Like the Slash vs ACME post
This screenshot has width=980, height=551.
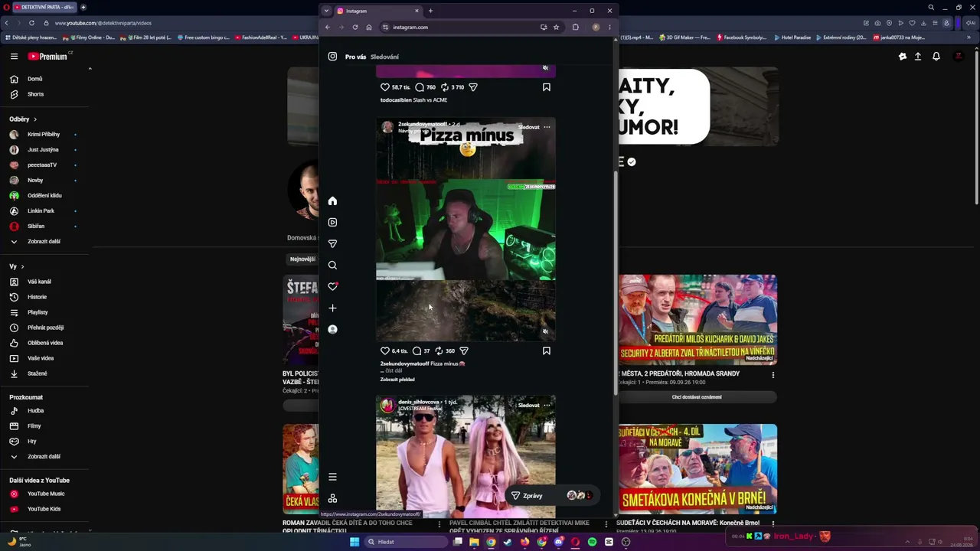click(385, 87)
